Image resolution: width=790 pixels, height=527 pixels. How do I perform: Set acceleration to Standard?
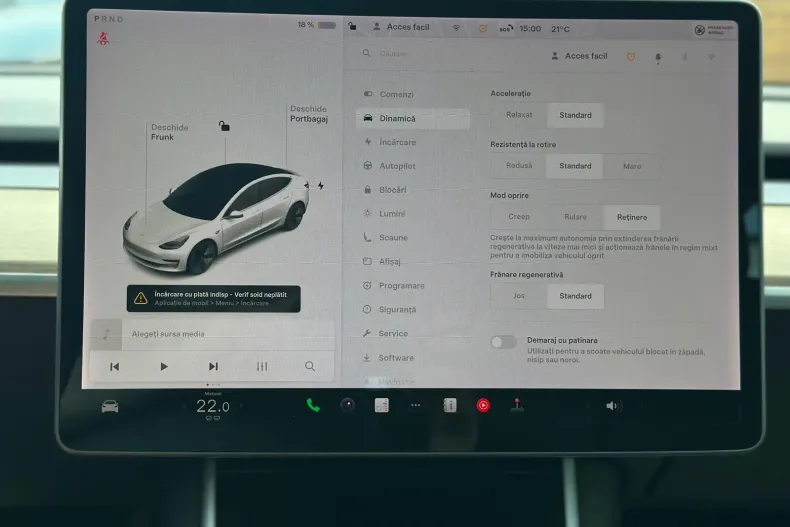click(x=575, y=115)
